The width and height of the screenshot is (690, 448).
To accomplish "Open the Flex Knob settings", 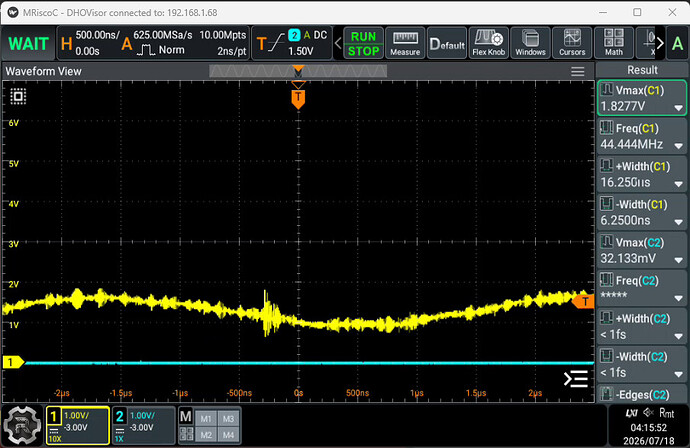I will pyautogui.click(x=488, y=43).
